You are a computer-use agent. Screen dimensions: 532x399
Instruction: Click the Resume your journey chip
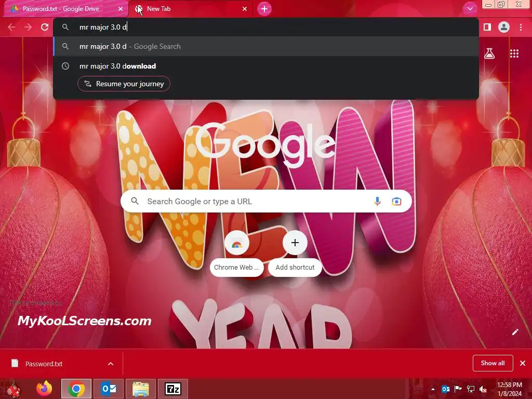click(124, 84)
